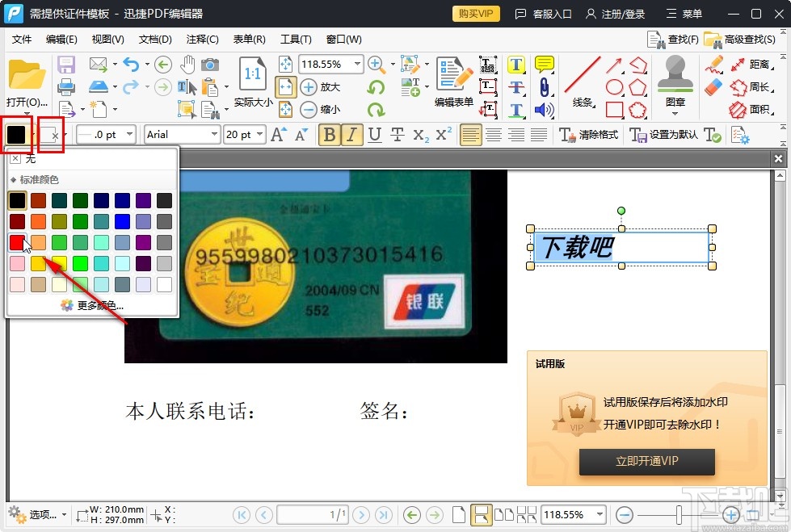The height and width of the screenshot is (532, 791).
Task: Select the yellow sticky note comment tool
Action: [543, 65]
